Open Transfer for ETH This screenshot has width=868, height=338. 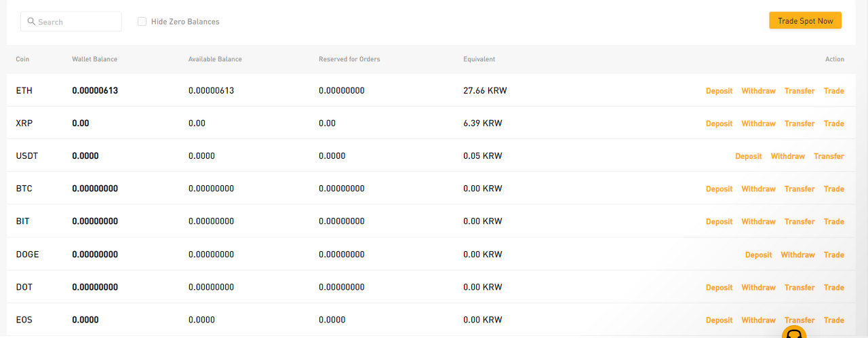coord(800,91)
